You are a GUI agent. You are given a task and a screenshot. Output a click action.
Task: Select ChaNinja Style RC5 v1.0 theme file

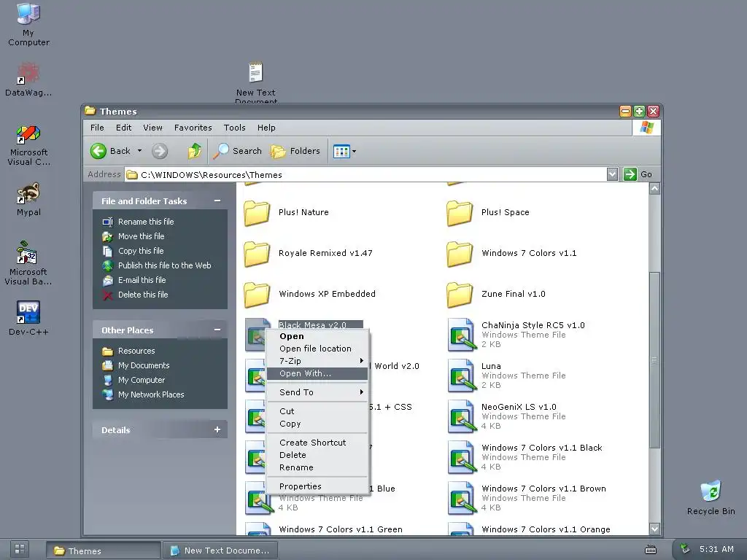pyautogui.click(x=516, y=334)
